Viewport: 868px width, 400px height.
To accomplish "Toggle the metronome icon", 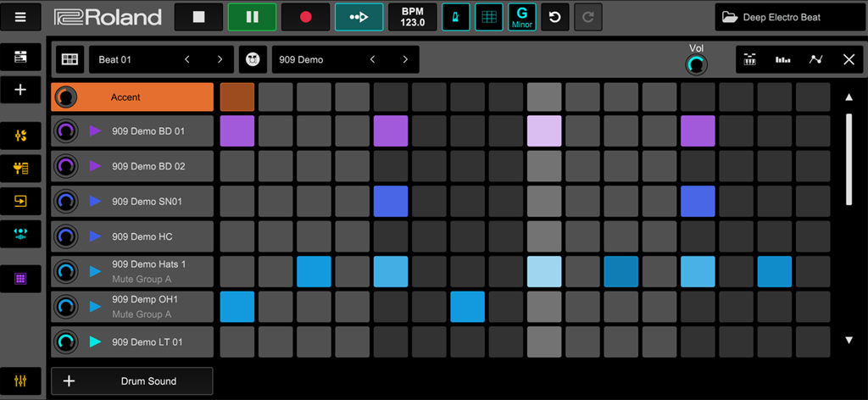I will coord(456,17).
